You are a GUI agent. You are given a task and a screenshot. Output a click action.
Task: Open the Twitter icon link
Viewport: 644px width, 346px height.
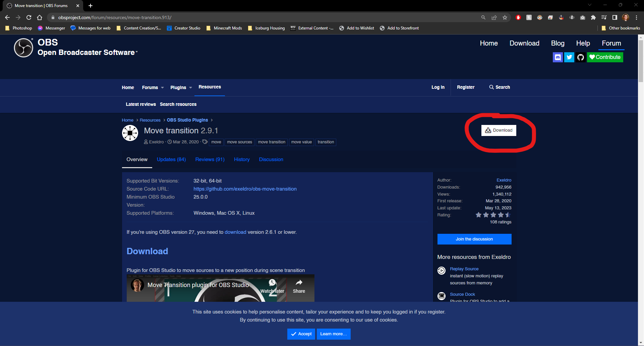(569, 57)
